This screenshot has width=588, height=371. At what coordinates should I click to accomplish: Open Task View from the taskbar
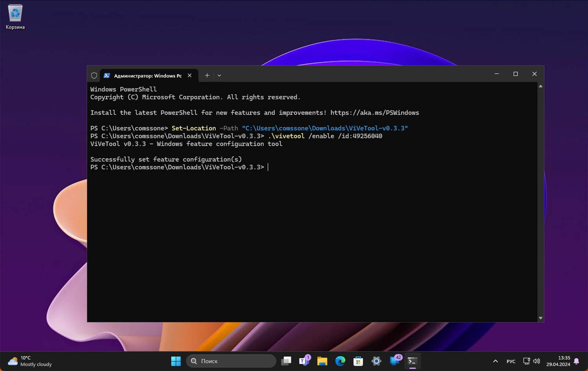coord(286,361)
